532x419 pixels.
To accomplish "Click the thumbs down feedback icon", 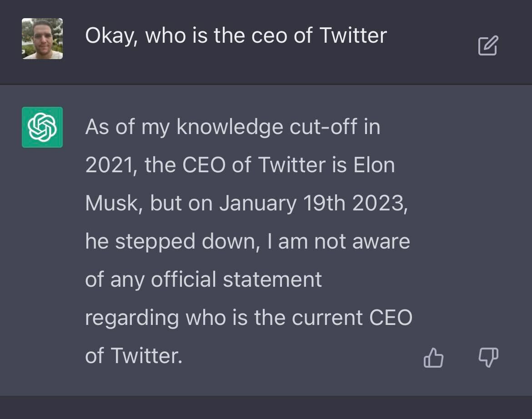I will 488,357.
